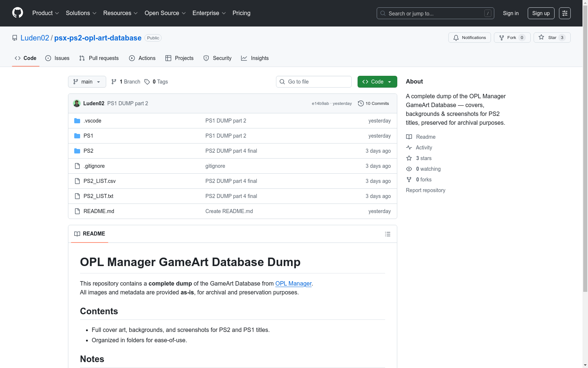Screen dimensions: 588x368
Task: Click the Notifications bell button
Action: 470,38
